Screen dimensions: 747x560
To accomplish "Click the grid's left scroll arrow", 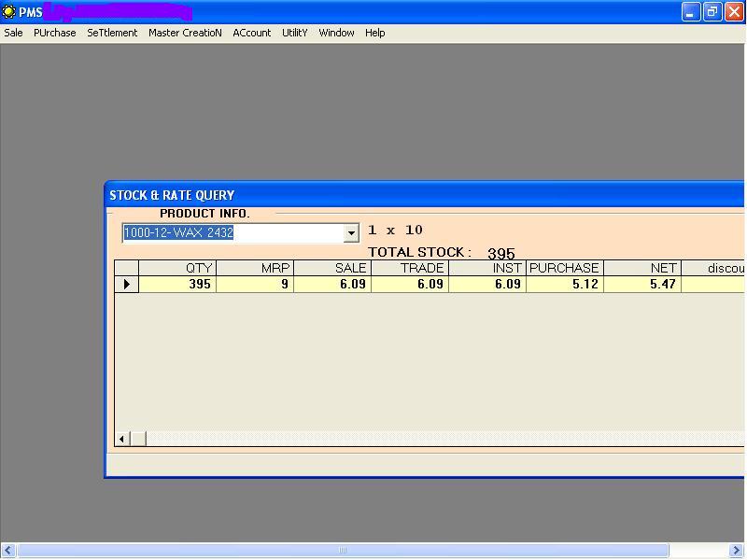I will [122, 439].
